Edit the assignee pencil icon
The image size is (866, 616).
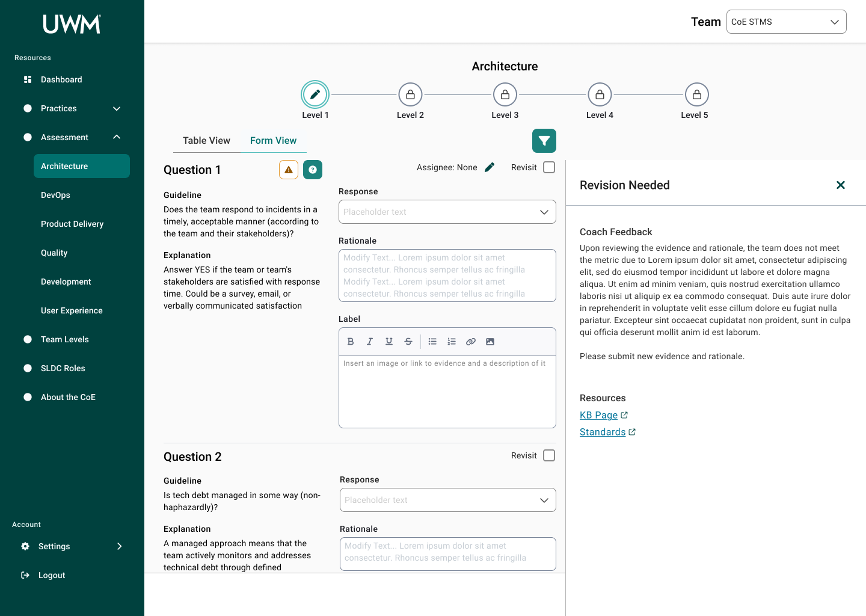pyautogui.click(x=490, y=167)
